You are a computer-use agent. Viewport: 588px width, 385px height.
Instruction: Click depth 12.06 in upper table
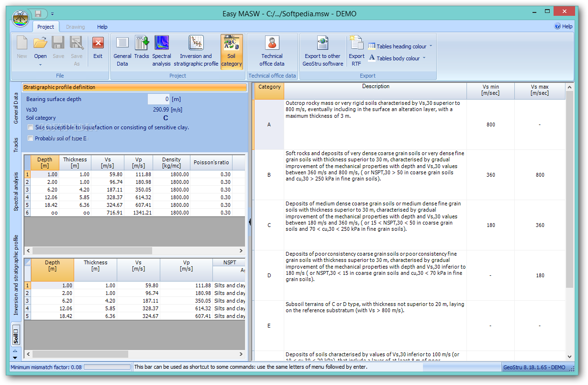point(45,197)
